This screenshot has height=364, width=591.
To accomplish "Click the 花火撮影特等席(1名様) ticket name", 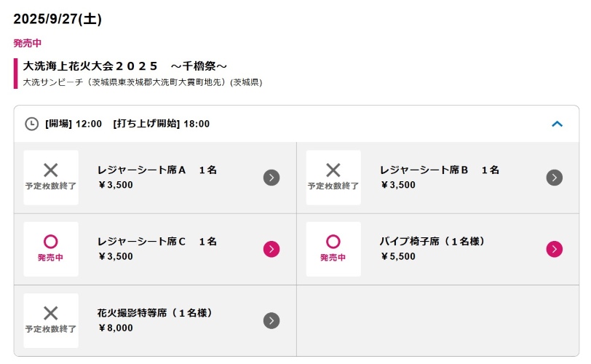I will coord(155,313).
